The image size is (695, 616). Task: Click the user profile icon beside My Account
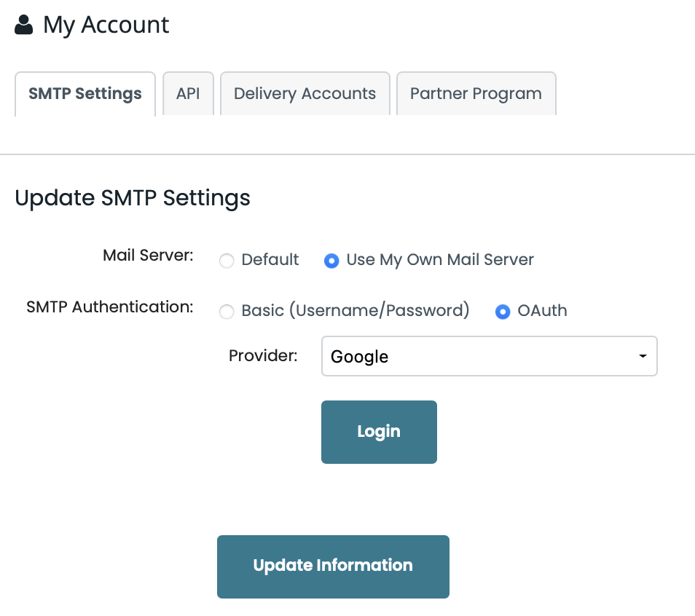tap(24, 25)
